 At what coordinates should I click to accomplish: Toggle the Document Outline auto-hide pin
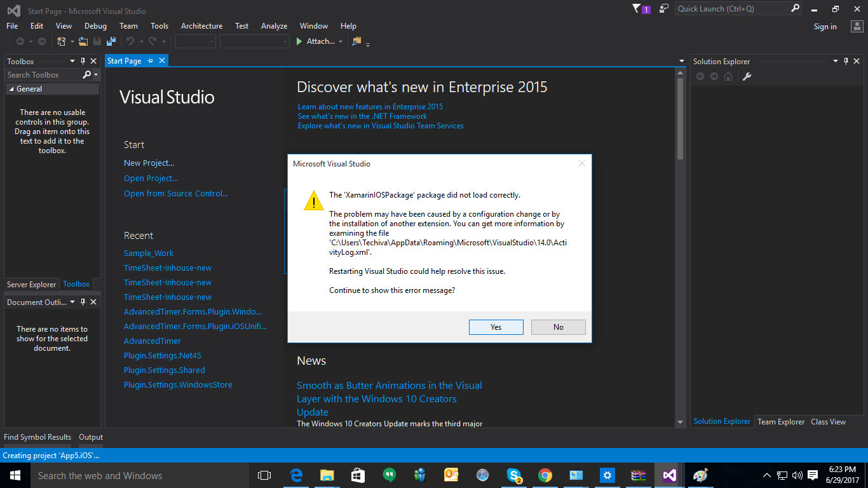pos(83,302)
